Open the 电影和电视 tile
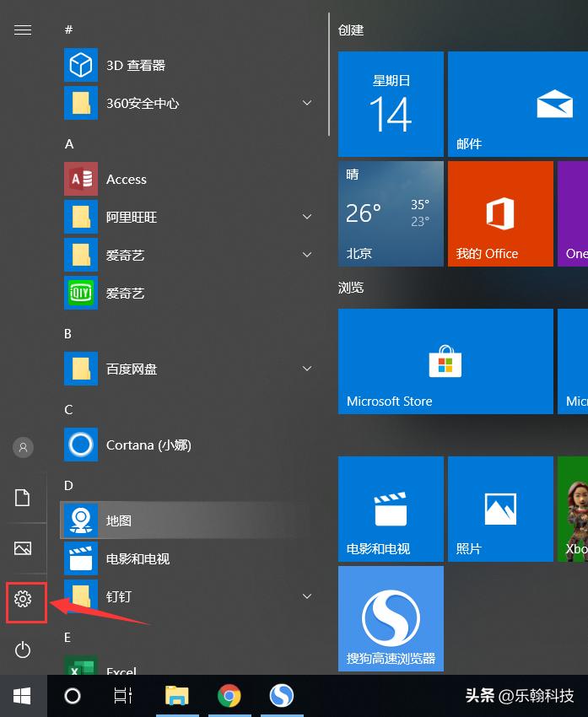Screen dimensions: 588x717 (x=391, y=509)
